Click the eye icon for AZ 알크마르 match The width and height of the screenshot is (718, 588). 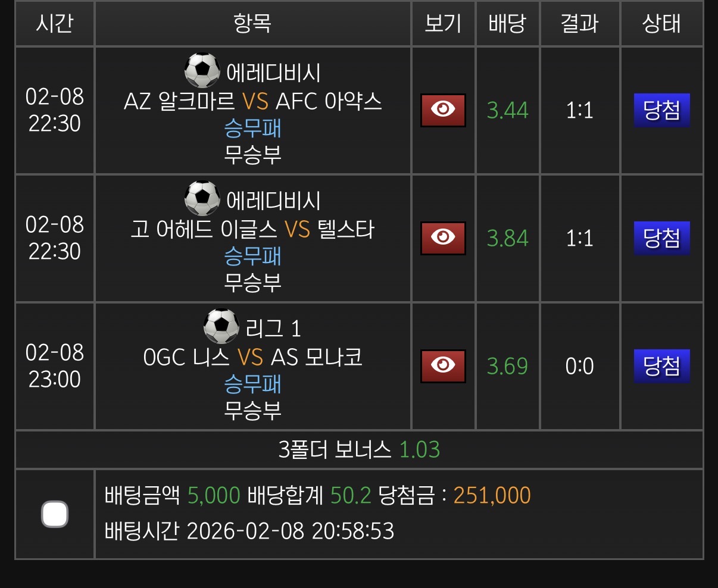point(443,110)
